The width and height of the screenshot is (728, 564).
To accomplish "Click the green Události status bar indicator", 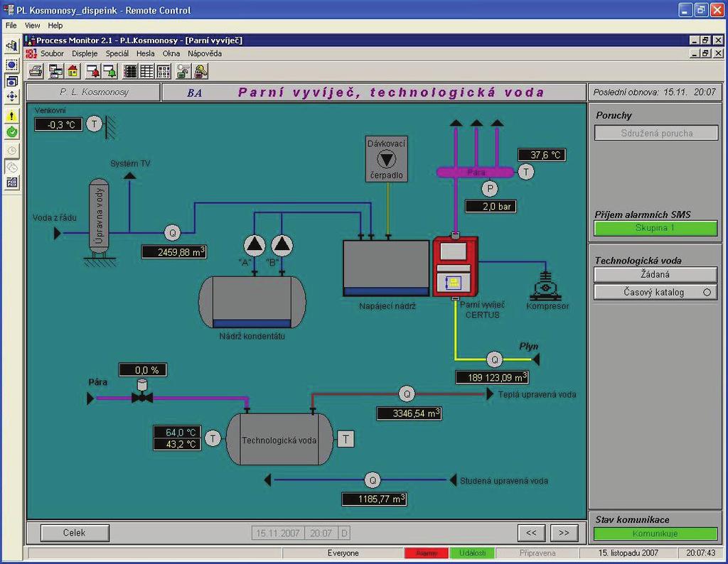I will pyautogui.click(x=472, y=553).
